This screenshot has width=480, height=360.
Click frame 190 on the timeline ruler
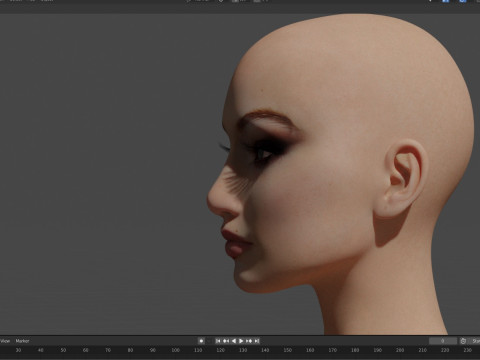coord(377,350)
